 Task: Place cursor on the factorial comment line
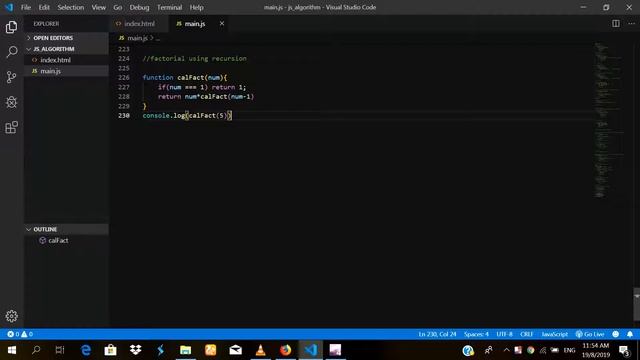(x=194, y=59)
